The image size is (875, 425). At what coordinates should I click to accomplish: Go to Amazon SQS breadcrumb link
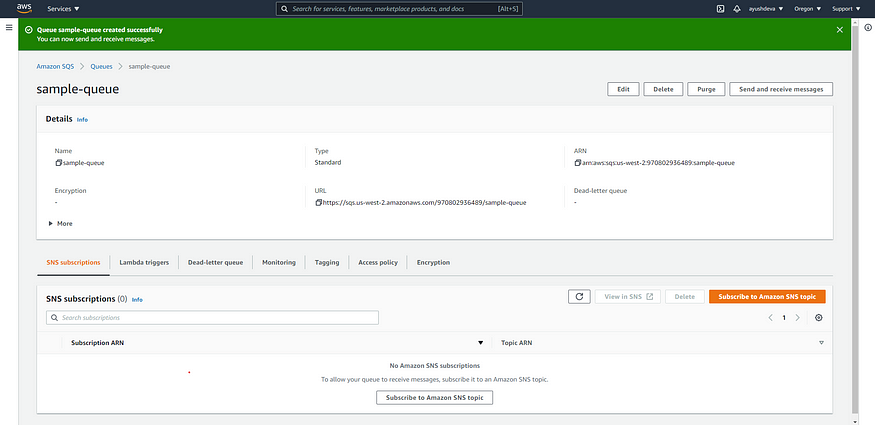point(55,66)
